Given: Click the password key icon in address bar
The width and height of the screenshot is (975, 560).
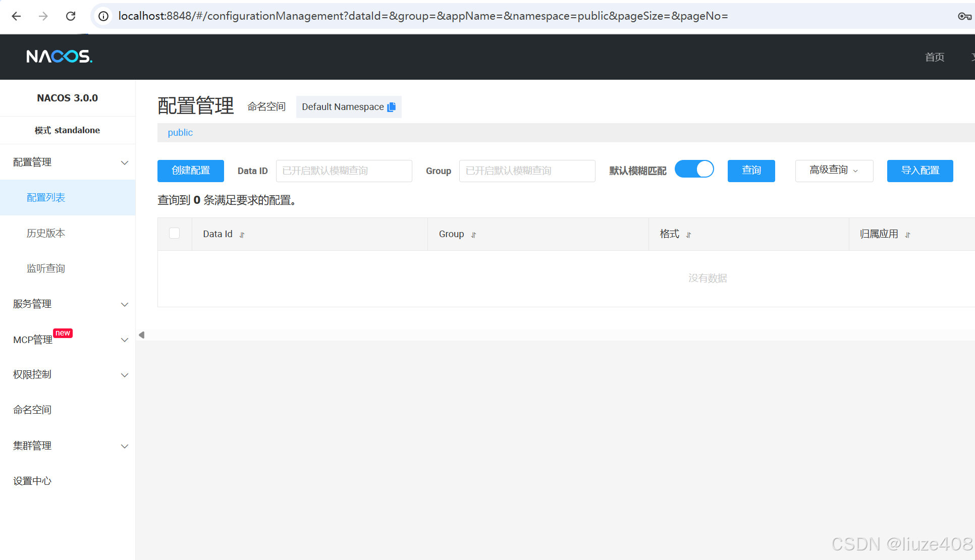Looking at the screenshot, I should pyautogui.click(x=964, y=16).
